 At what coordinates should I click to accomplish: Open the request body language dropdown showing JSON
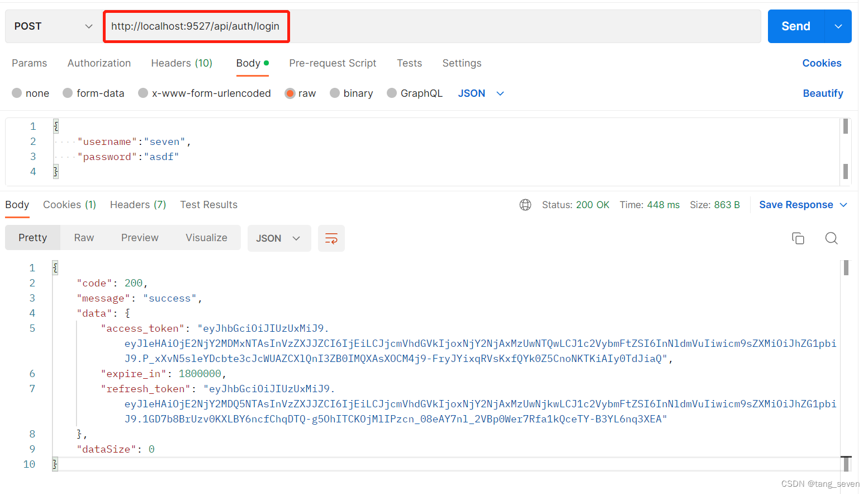[x=480, y=93]
